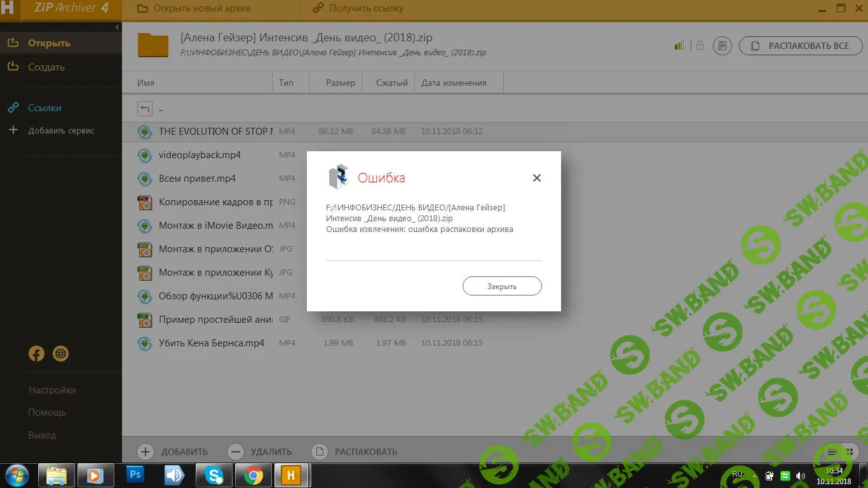Click the plus icon next to ДОБАВИТЬ
The height and width of the screenshot is (488, 868).
pos(146,452)
